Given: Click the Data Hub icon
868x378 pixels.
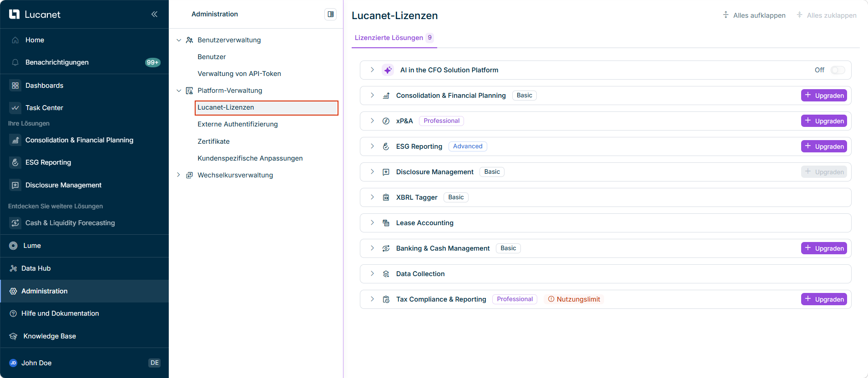Looking at the screenshot, I should pos(14,268).
